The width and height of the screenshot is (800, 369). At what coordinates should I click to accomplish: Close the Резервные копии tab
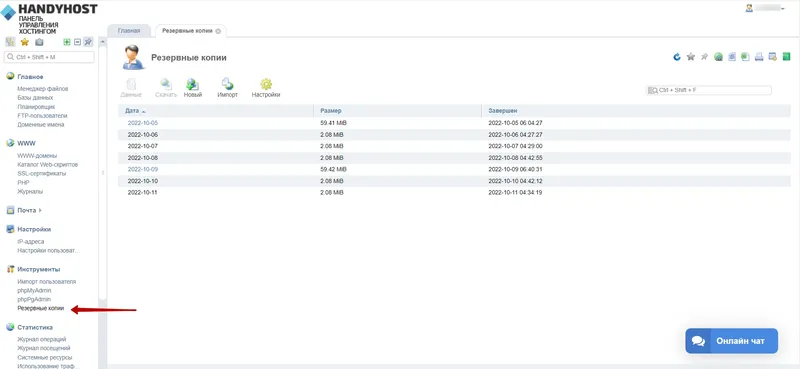pos(218,31)
